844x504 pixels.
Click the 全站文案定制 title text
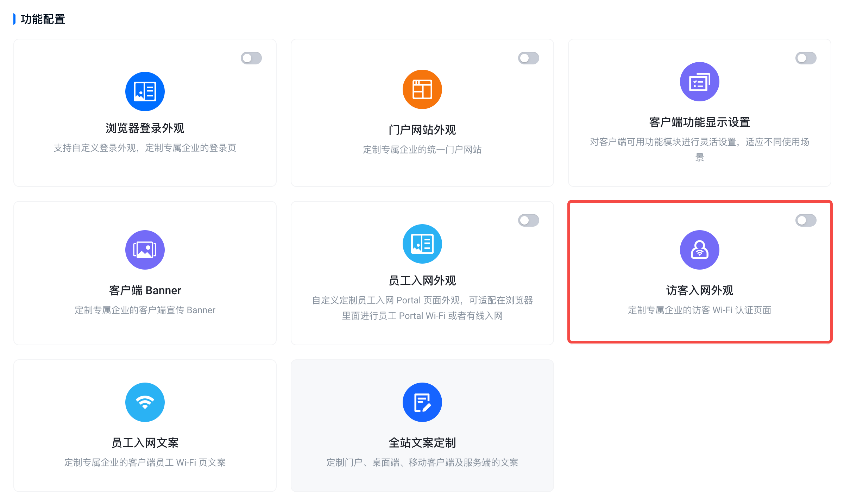tap(422, 443)
